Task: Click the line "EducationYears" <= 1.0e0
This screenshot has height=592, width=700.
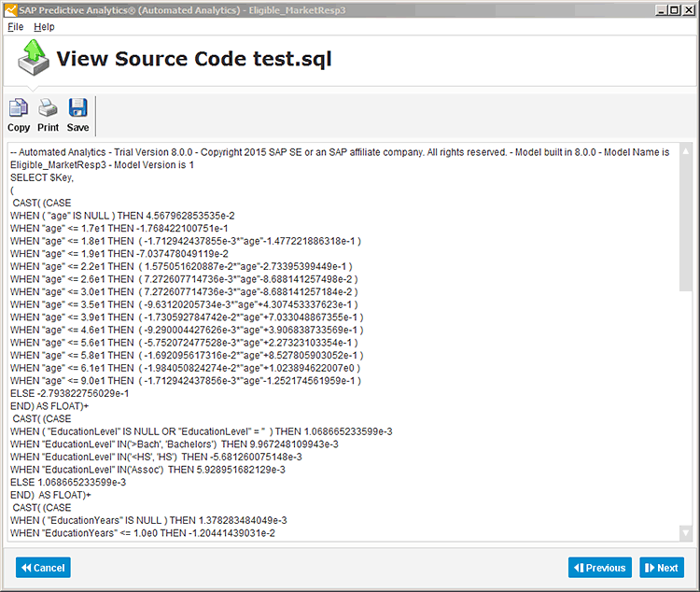Action: click(143, 533)
